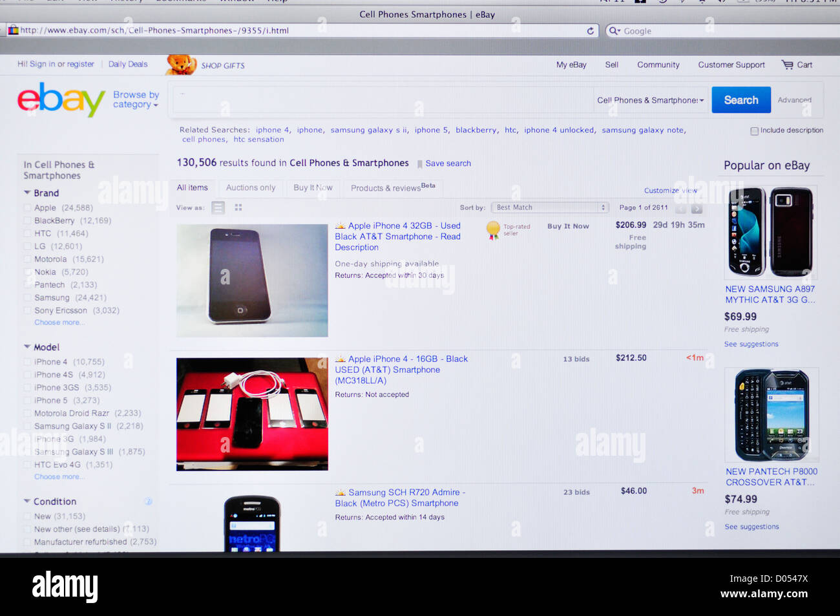Viewport: 840px width, 616px height.
Task: Switch to gallery grid view icon
Action: [x=238, y=207]
